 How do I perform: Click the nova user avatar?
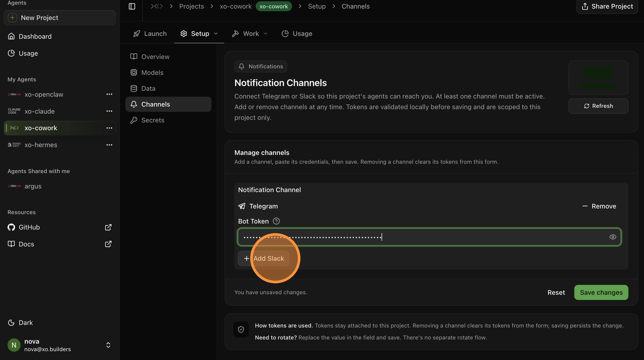click(x=14, y=345)
